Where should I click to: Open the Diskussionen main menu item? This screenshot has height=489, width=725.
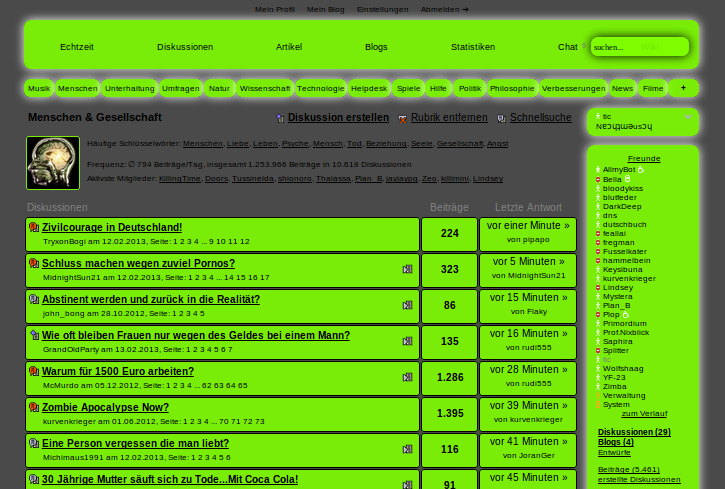click(x=185, y=47)
